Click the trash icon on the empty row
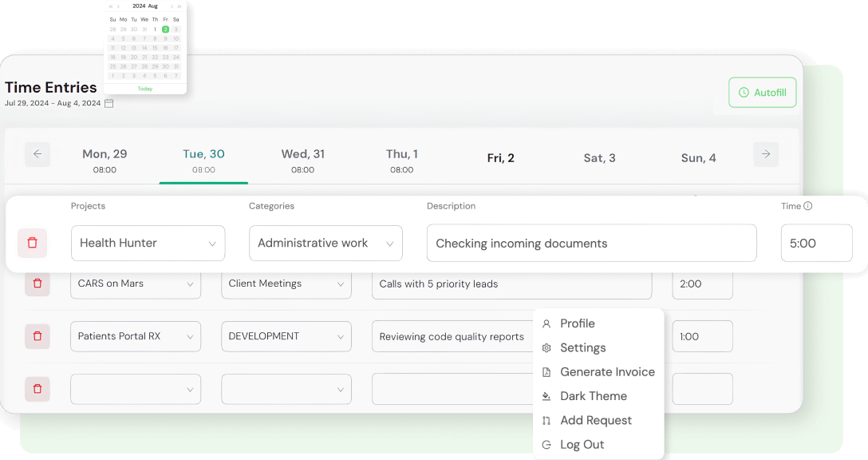This screenshot has height=460, width=868. coord(37,389)
